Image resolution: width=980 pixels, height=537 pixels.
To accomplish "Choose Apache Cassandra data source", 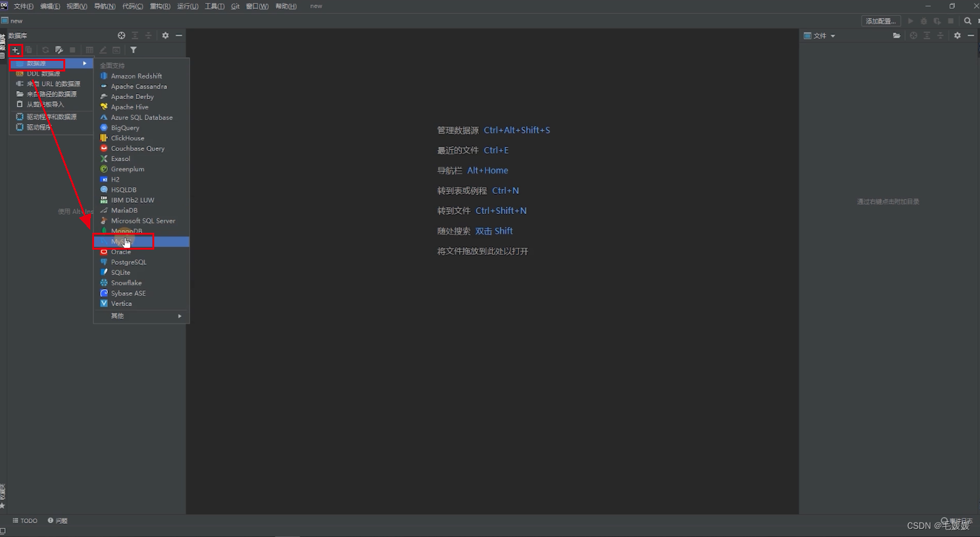I will click(x=142, y=87).
